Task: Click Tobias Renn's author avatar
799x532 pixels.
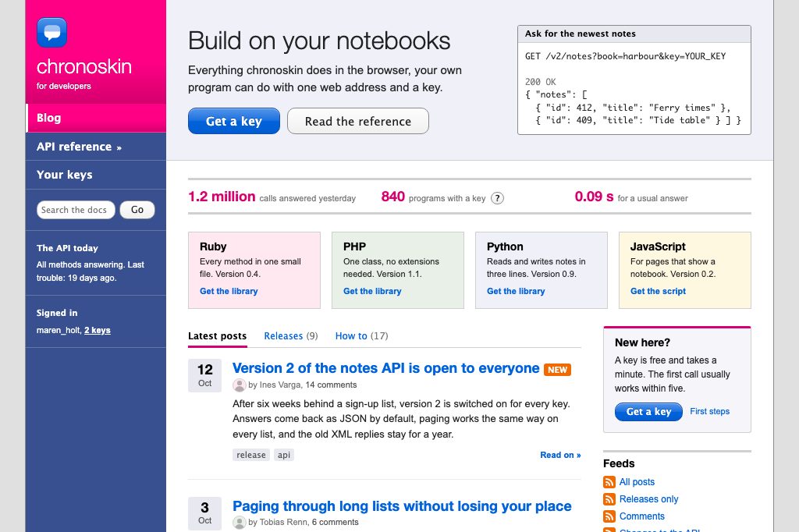Action: click(x=239, y=523)
